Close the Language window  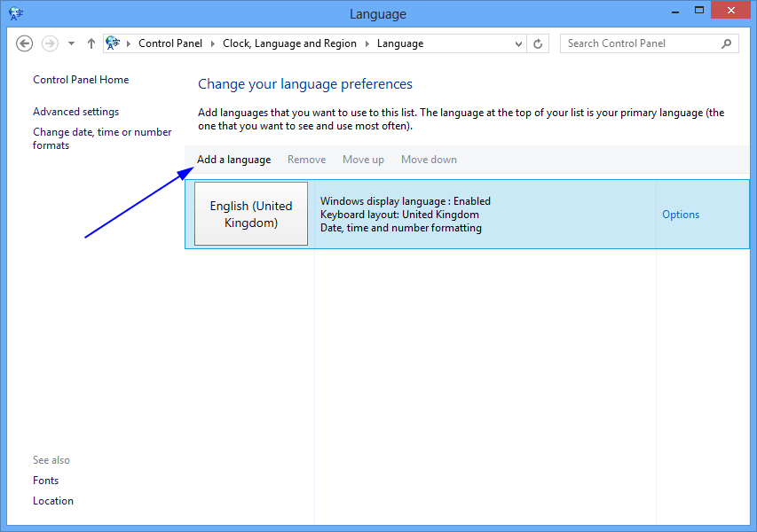click(730, 10)
